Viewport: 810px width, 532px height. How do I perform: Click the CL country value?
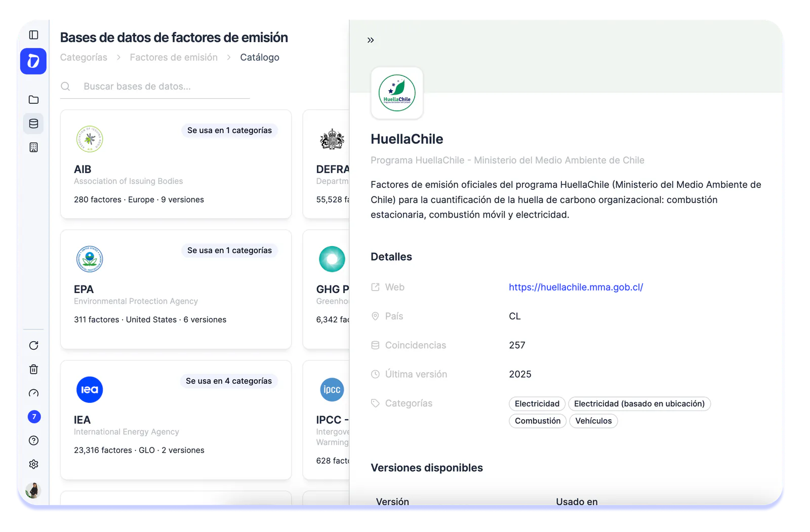(x=515, y=316)
